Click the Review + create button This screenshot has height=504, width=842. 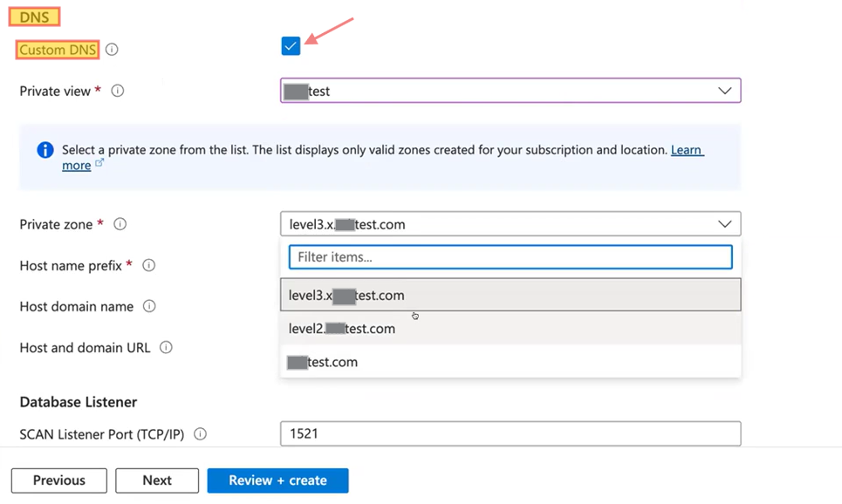coord(277,480)
